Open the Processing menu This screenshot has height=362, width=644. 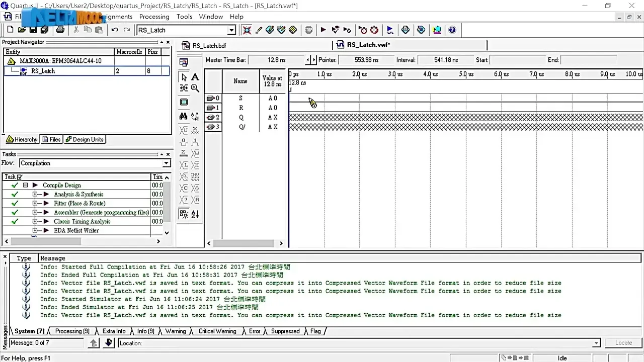pyautogui.click(x=154, y=17)
